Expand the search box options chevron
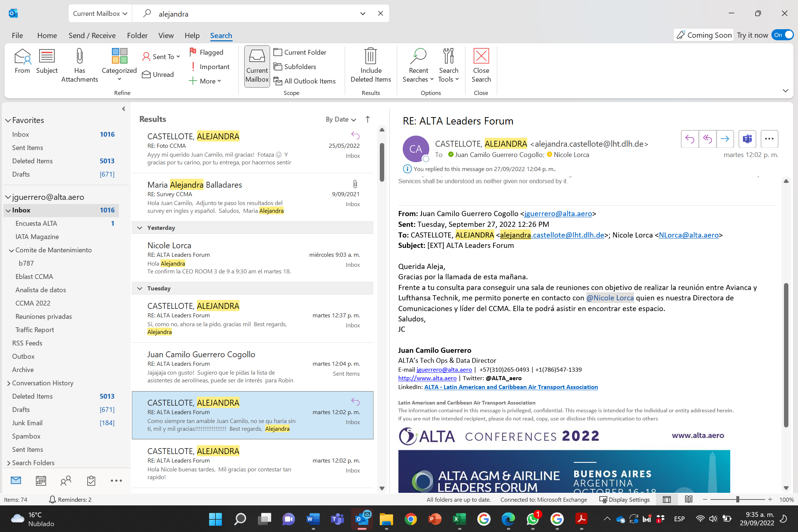 [x=362, y=14]
